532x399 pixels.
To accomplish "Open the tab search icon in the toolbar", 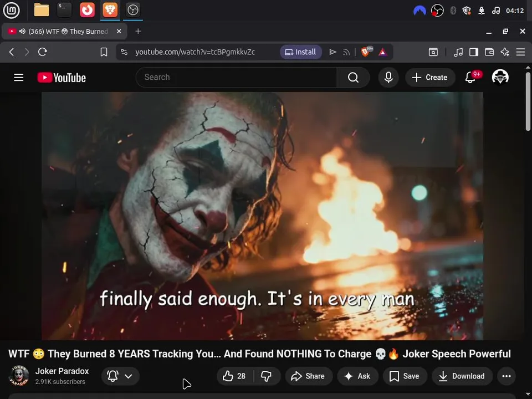I will click(x=433, y=52).
